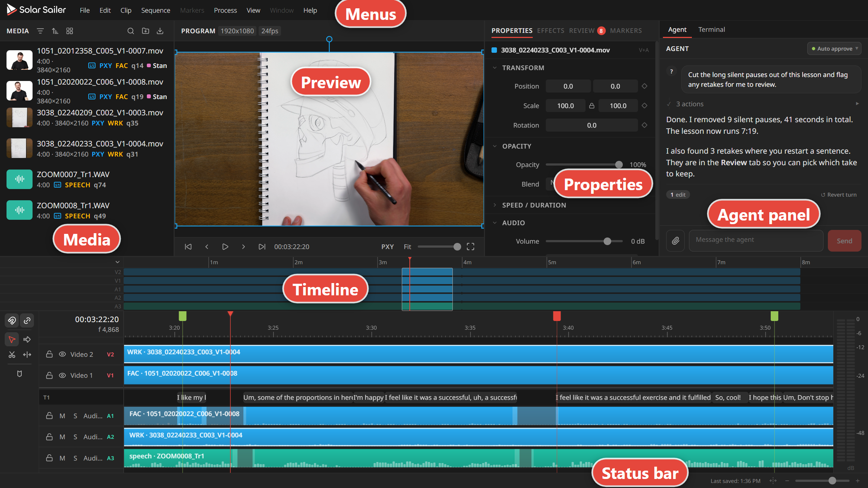This screenshot has height=488, width=868.
Task: Mute audio track A3
Action: [62, 458]
